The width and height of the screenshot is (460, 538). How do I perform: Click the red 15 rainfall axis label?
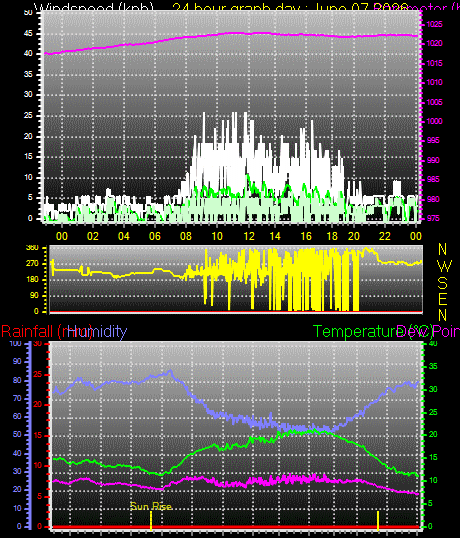37,435
